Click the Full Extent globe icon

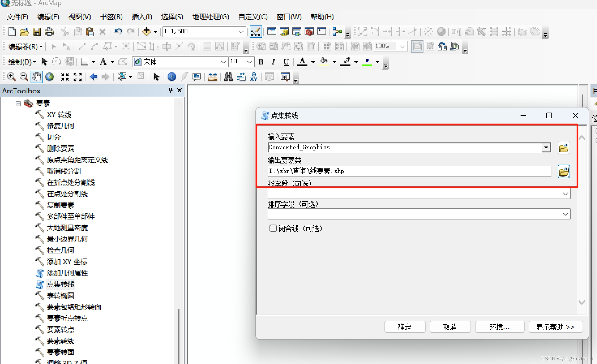[50, 77]
